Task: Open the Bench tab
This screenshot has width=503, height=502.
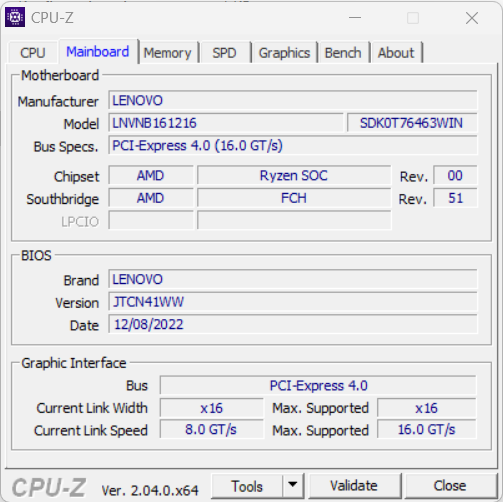Action: (x=343, y=53)
